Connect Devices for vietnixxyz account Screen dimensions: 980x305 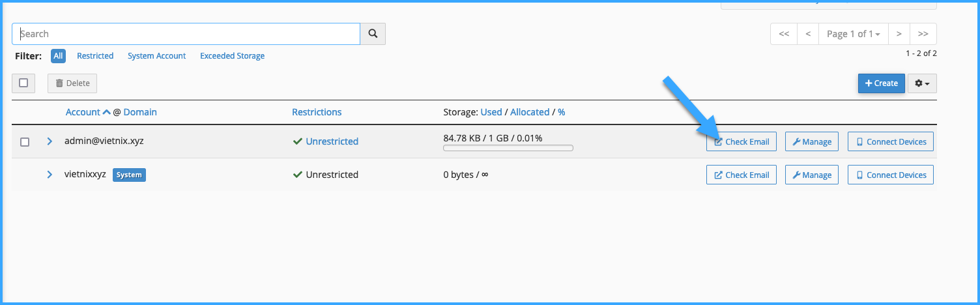click(x=891, y=175)
